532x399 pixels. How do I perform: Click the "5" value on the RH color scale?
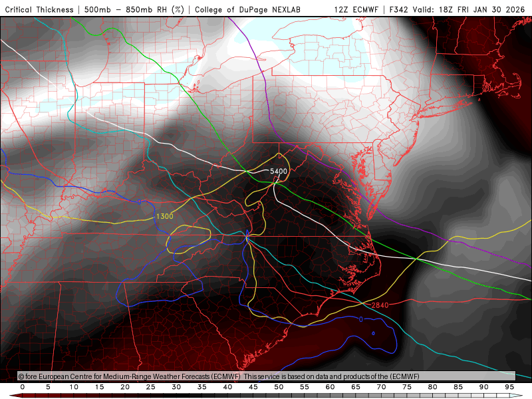(48, 387)
